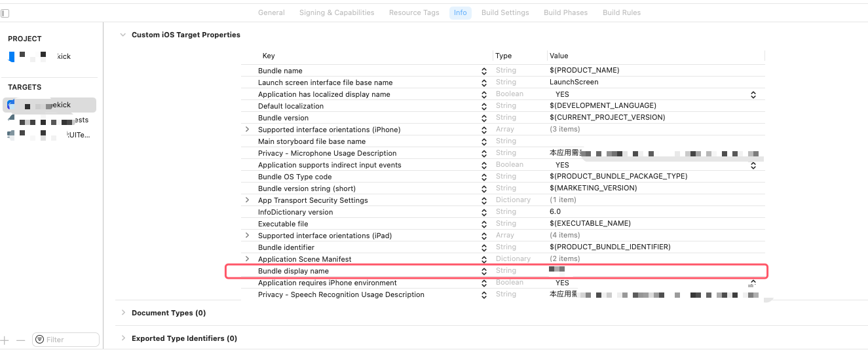Select the $(CURRENT_PROJECT_VERSION) value
The width and height of the screenshot is (868, 354).
coord(607,118)
